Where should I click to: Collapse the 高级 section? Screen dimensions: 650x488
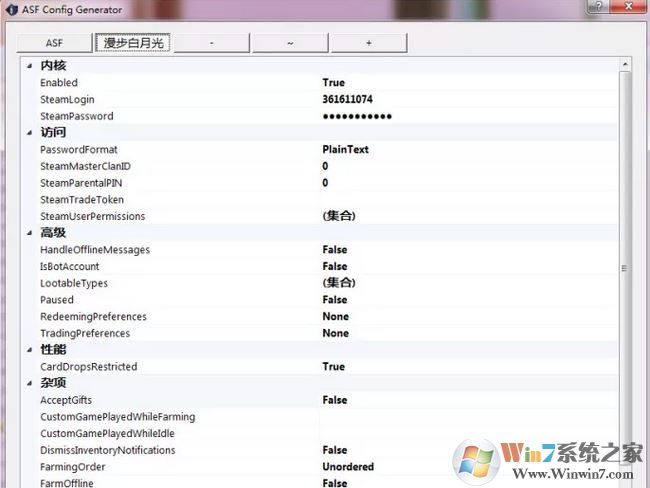pos(29,233)
